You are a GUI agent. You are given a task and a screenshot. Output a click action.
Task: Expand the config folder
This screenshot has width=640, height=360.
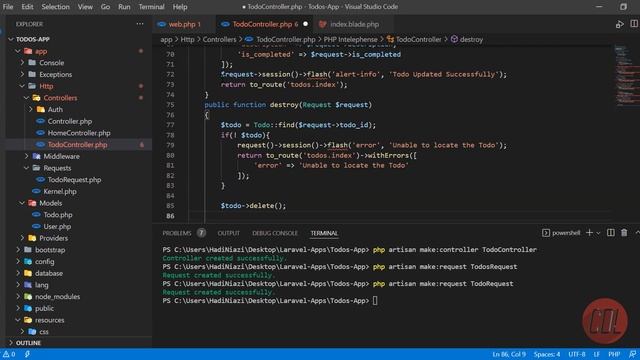click(x=18, y=262)
